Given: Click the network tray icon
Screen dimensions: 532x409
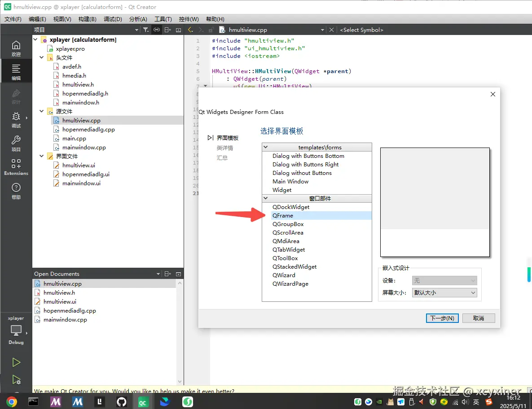Looking at the screenshot, I should pyautogui.click(x=455, y=402).
